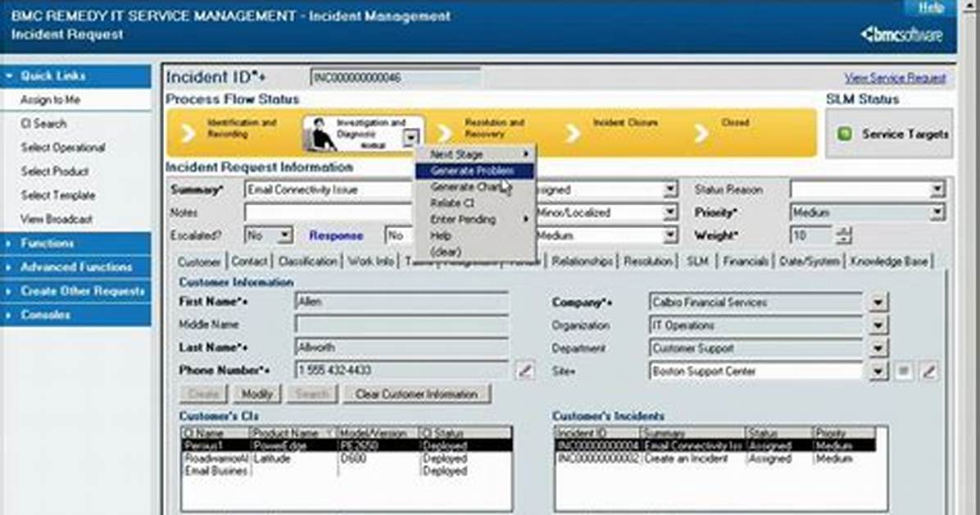Click CI Search quick link
Screen dimensions: 980x515
coord(43,124)
